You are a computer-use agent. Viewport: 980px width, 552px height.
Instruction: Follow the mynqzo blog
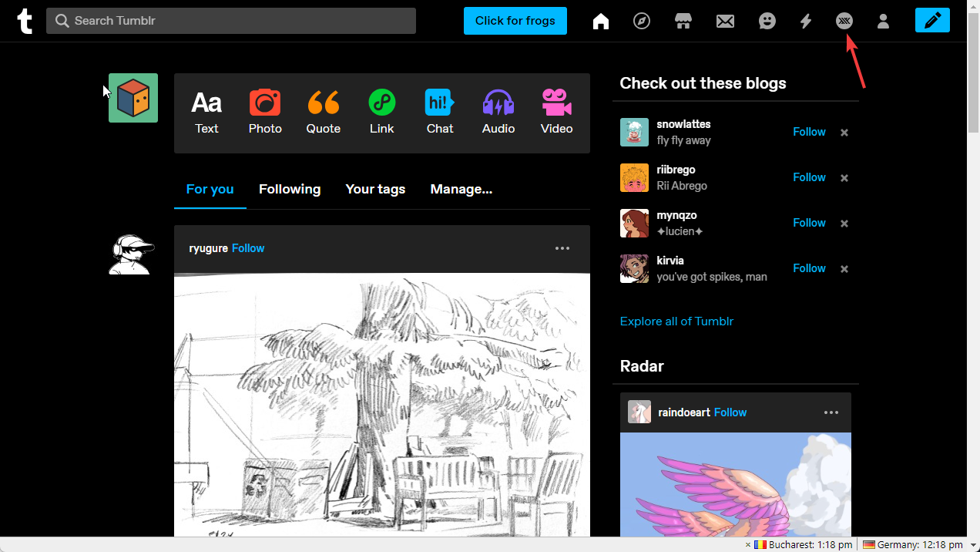(809, 223)
